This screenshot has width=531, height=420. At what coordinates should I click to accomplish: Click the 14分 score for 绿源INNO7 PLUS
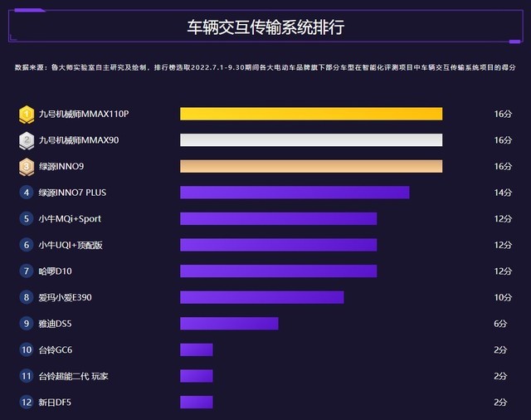501,193
